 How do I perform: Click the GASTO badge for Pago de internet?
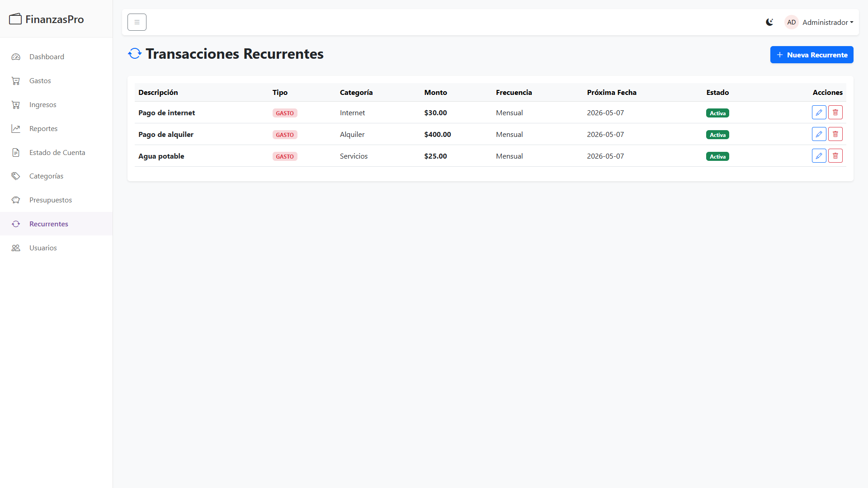click(x=285, y=113)
